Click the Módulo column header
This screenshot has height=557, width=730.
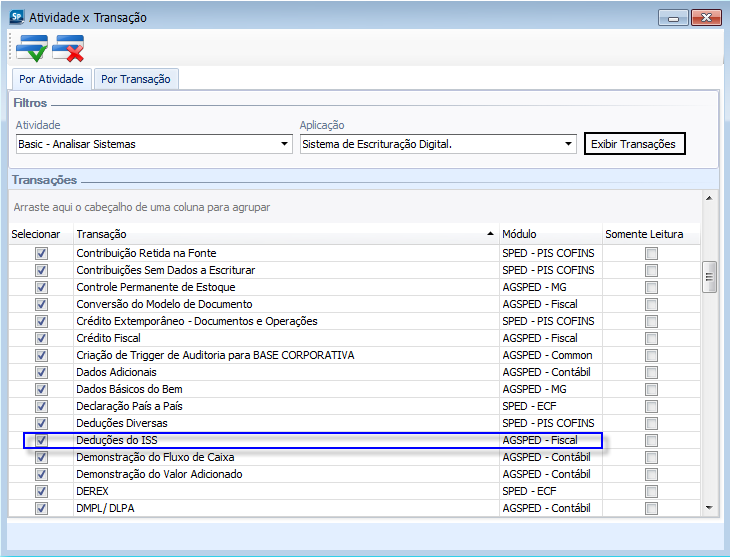pyautogui.click(x=550, y=234)
